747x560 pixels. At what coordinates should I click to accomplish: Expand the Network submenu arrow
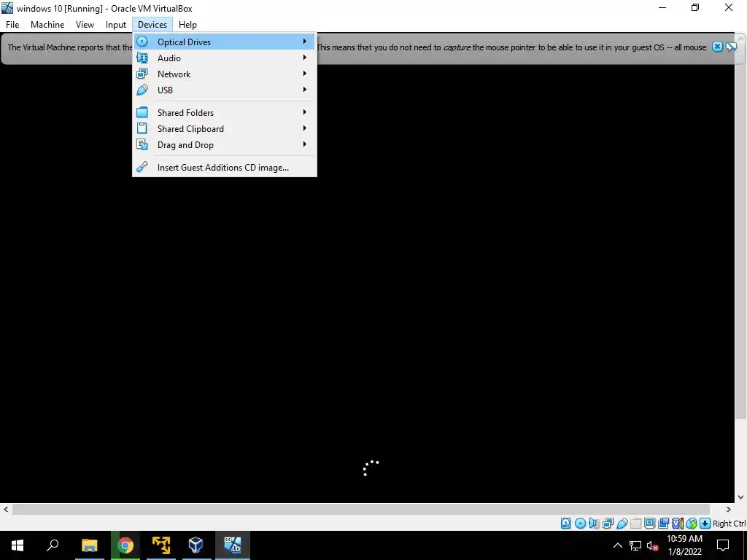click(305, 74)
